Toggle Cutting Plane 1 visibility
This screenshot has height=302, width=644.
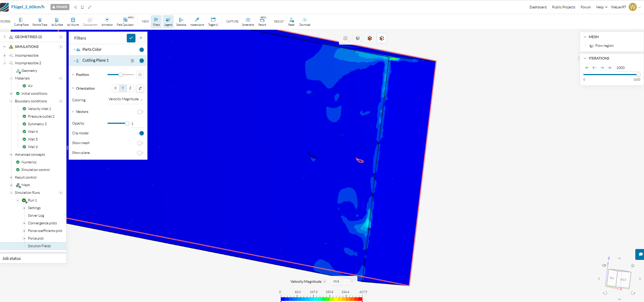142,61
